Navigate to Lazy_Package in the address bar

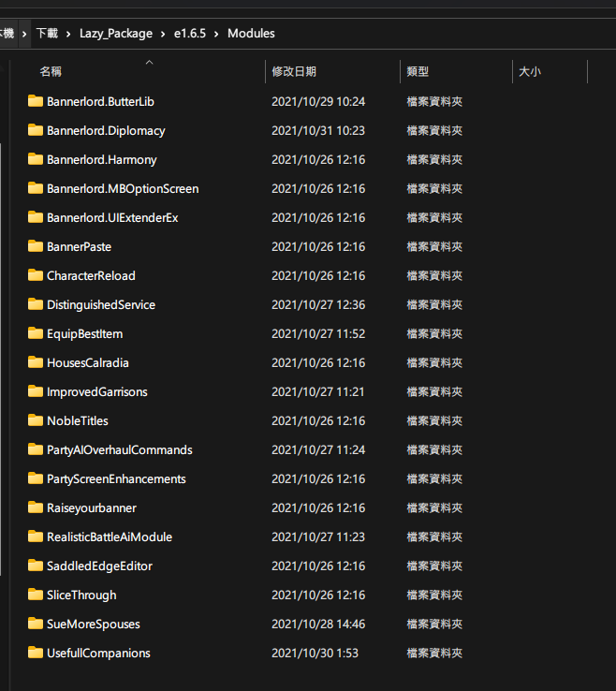coord(116,34)
